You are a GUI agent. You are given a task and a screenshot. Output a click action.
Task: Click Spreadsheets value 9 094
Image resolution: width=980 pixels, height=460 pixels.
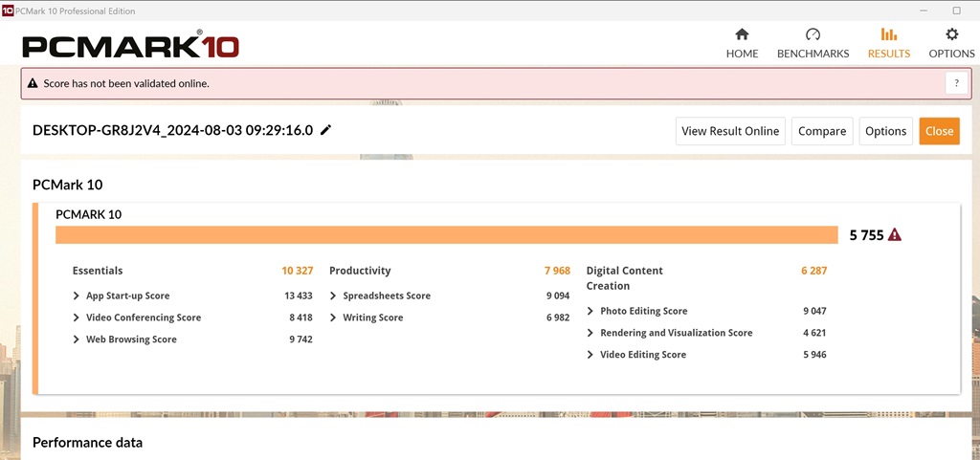tap(558, 296)
